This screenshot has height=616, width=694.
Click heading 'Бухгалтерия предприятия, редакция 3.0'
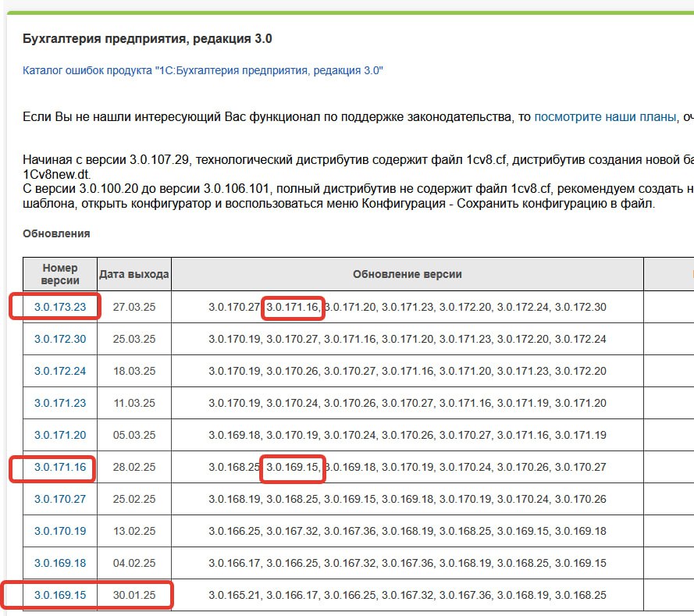(147, 39)
